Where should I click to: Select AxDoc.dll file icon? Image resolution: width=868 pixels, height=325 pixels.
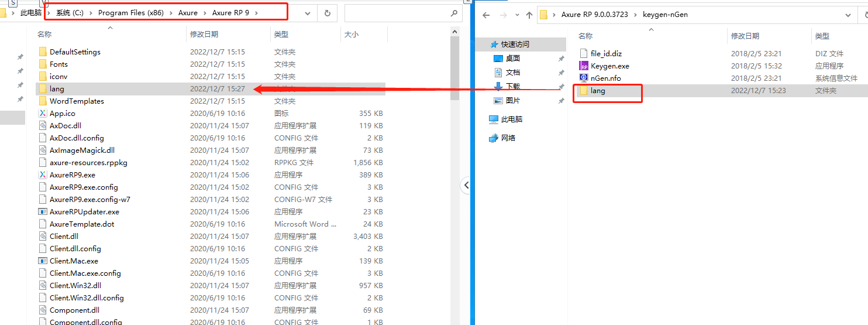pos(43,125)
